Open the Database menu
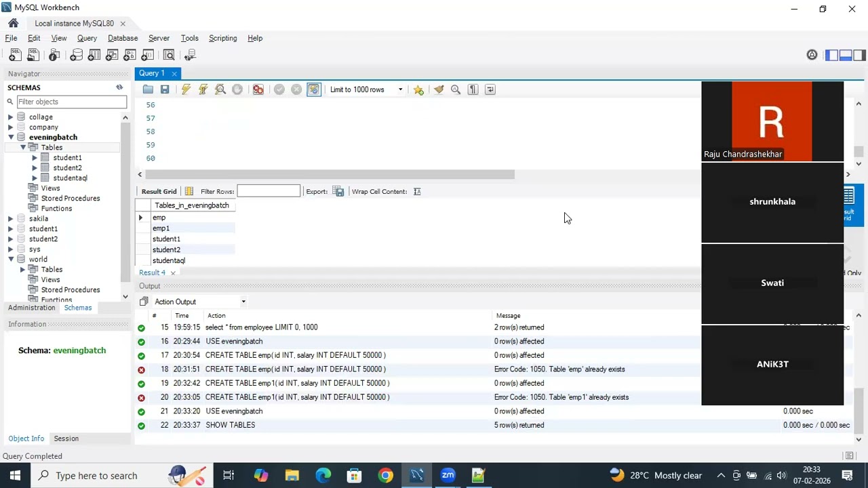The height and width of the screenshot is (488, 868). [123, 38]
